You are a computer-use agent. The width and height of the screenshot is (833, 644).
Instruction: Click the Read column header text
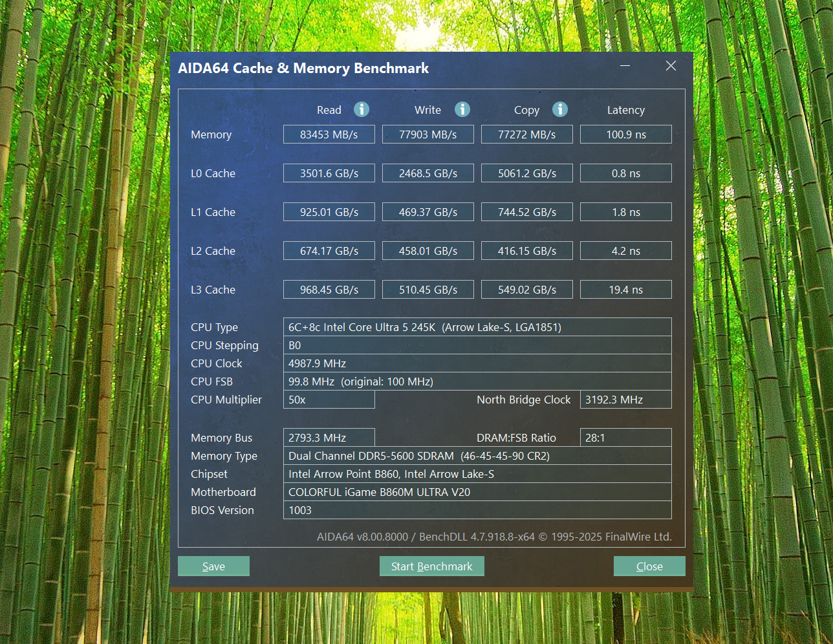329,110
